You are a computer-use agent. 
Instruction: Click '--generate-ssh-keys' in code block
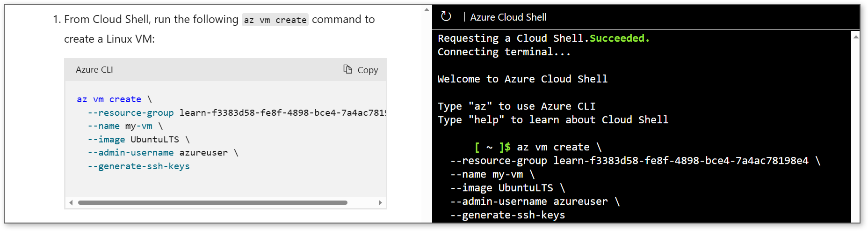coord(139,166)
